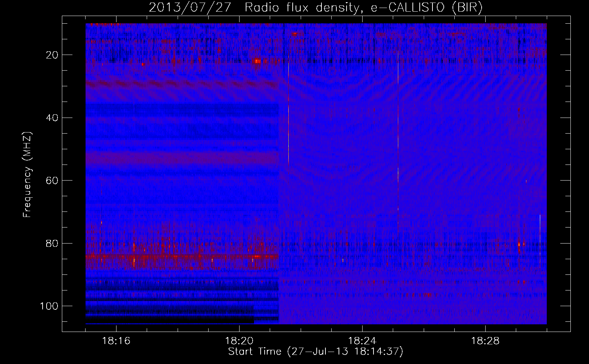Click the 18:28 time tick label
589x364 pixels.
(485, 341)
